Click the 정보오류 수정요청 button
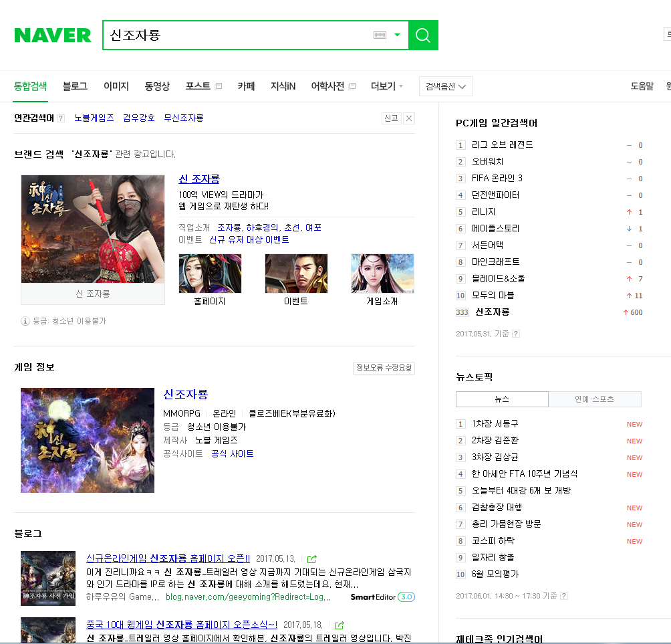Viewport: 671px width, 644px height. pos(384,368)
